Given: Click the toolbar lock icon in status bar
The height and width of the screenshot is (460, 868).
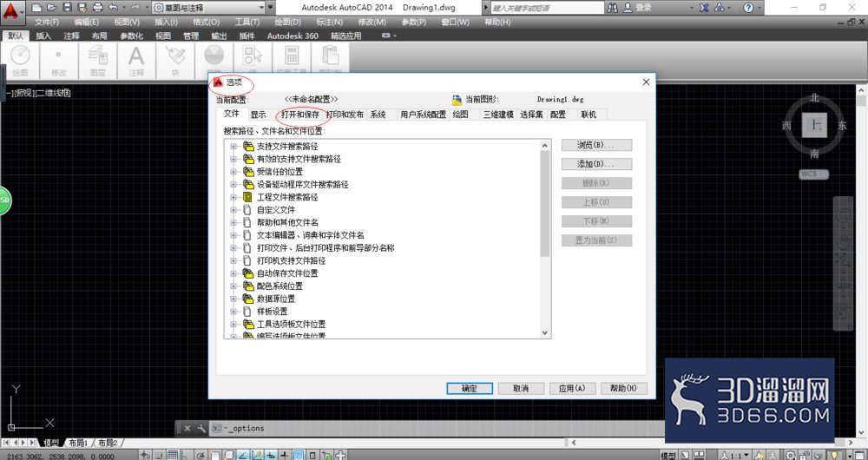Looking at the screenshot, I should 805,455.
